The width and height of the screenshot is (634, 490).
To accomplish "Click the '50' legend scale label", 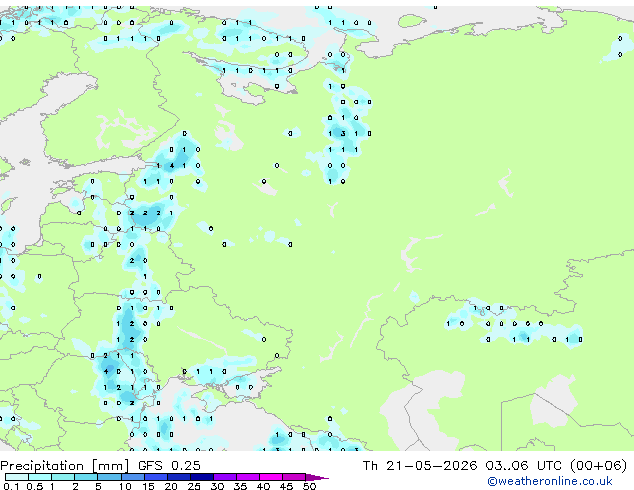I will [x=309, y=486].
